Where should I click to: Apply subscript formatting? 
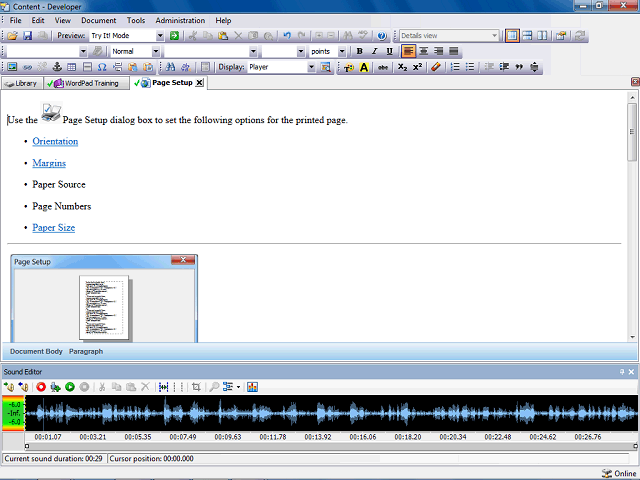coord(402,67)
